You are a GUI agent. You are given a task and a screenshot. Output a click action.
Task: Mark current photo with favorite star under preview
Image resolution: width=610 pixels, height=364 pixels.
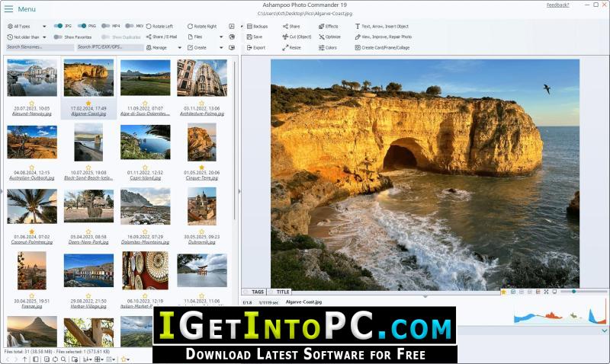point(503,292)
